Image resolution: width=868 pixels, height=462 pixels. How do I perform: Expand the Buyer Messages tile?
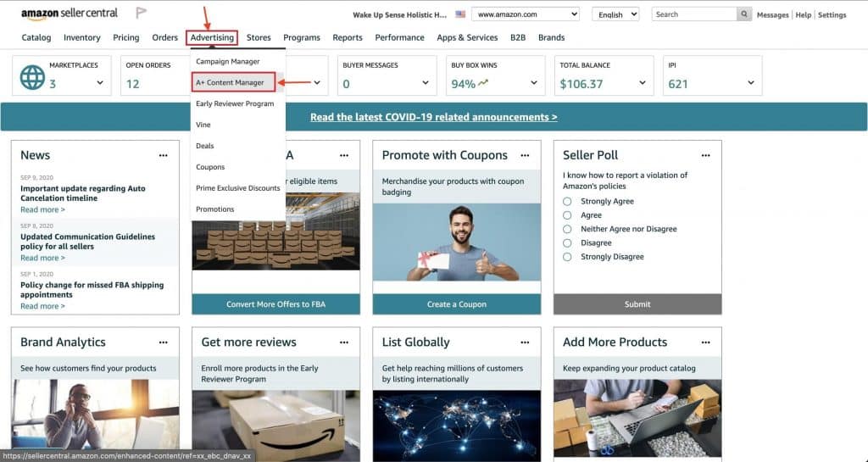point(426,83)
